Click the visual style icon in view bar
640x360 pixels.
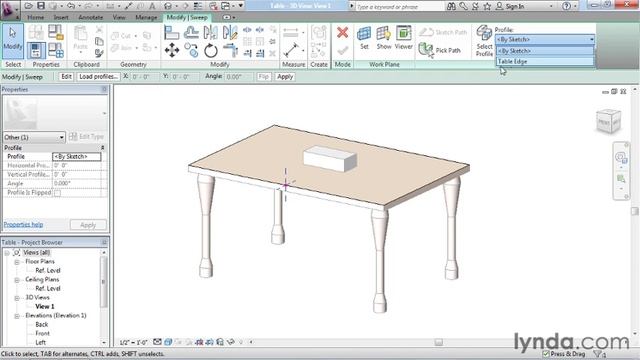[168, 342]
